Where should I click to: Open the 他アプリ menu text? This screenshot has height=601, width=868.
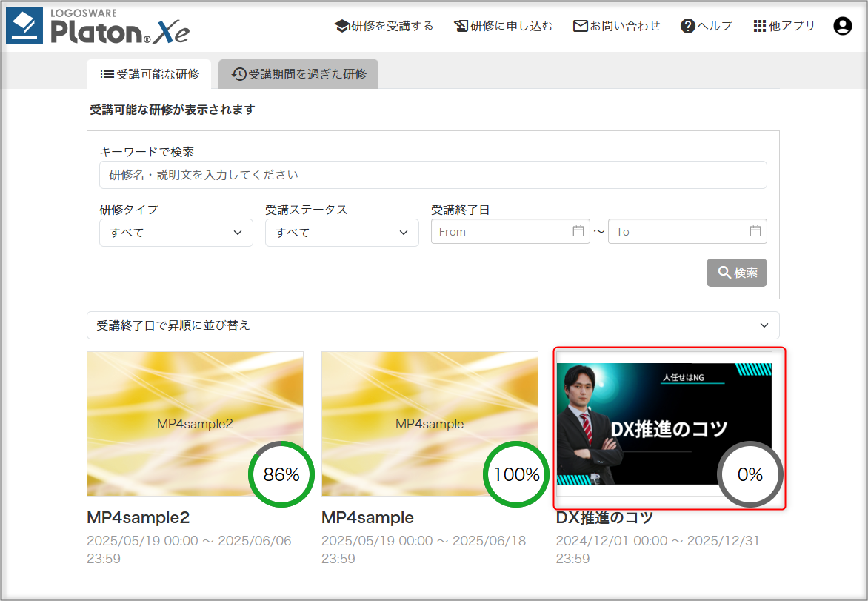(x=792, y=26)
